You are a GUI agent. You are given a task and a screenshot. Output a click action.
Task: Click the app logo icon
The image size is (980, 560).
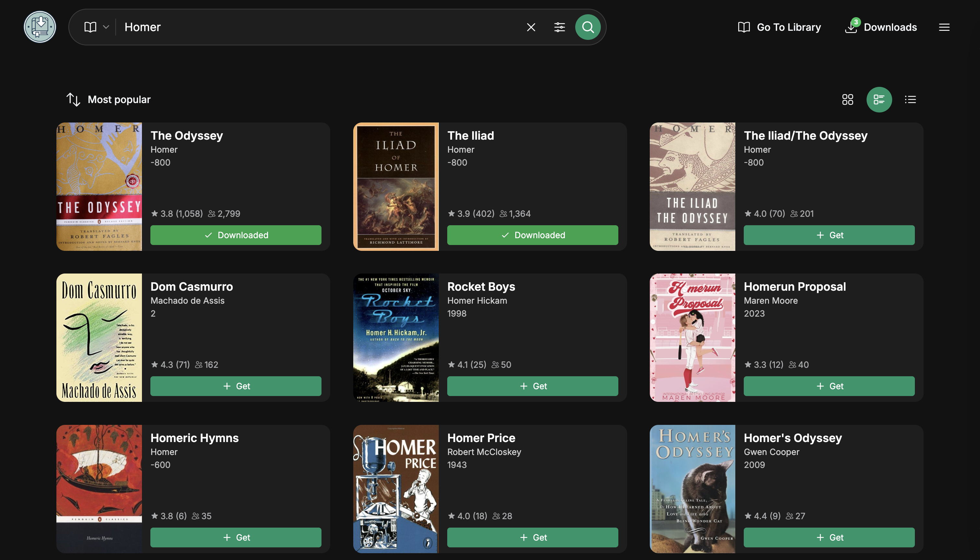tap(40, 27)
